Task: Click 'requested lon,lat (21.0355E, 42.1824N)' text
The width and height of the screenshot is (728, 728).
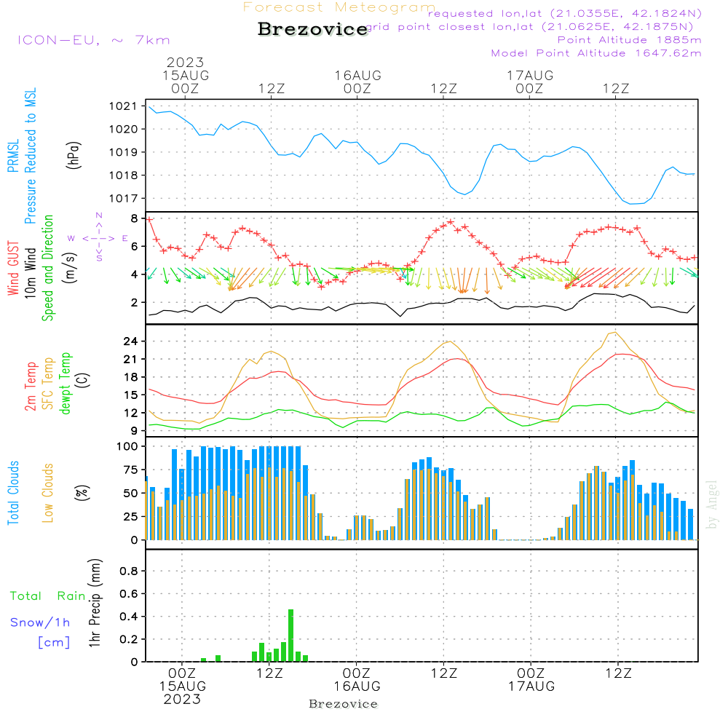Action: tap(565, 14)
